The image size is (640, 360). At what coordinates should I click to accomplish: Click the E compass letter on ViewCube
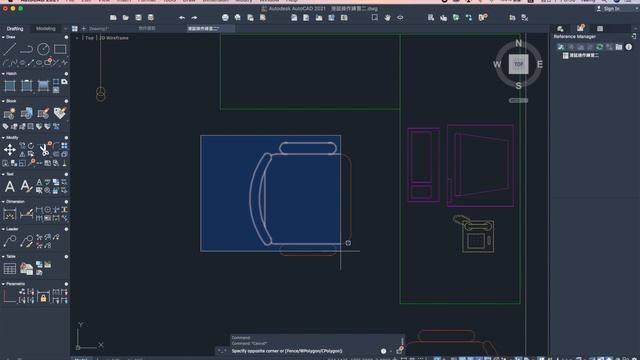coord(540,64)
